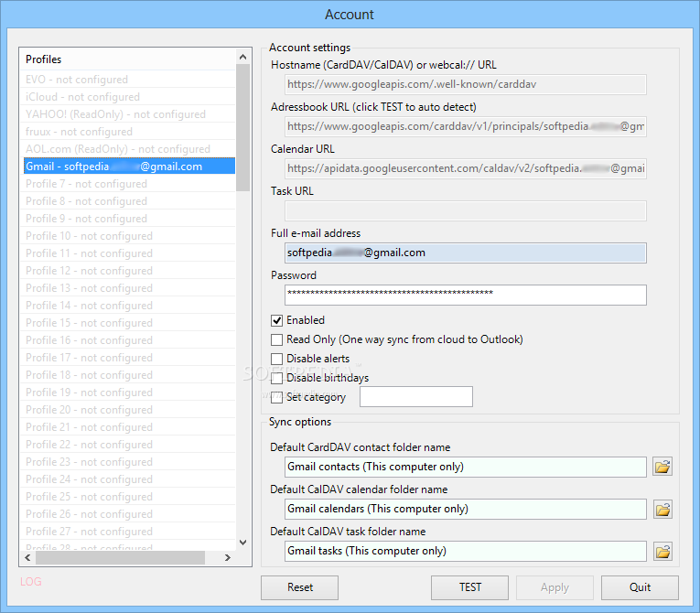Select Profile 10 - not configured
This screenshot has width=700, height=613.
(127, 236)
